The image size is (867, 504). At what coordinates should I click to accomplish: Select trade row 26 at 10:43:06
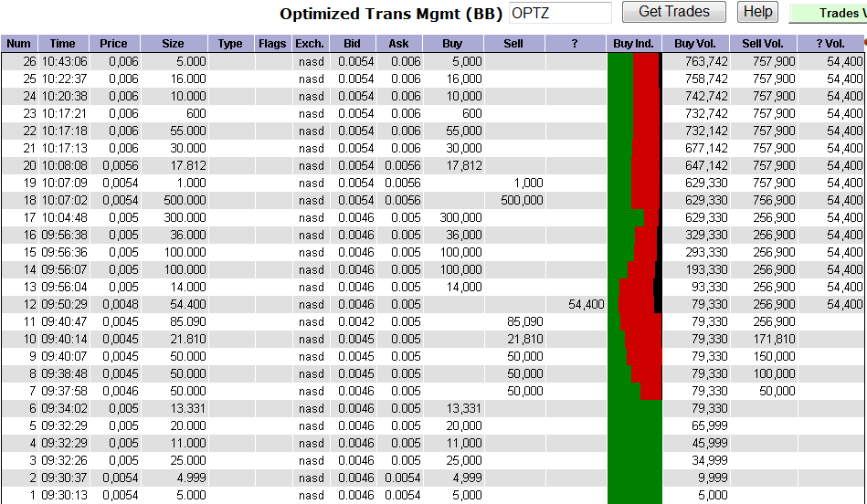pyautogui.click(x=63, y=61)
